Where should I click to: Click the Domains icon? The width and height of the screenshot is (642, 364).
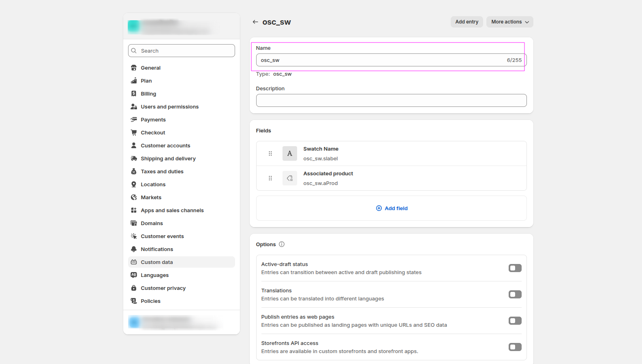[x=134, y=223]
